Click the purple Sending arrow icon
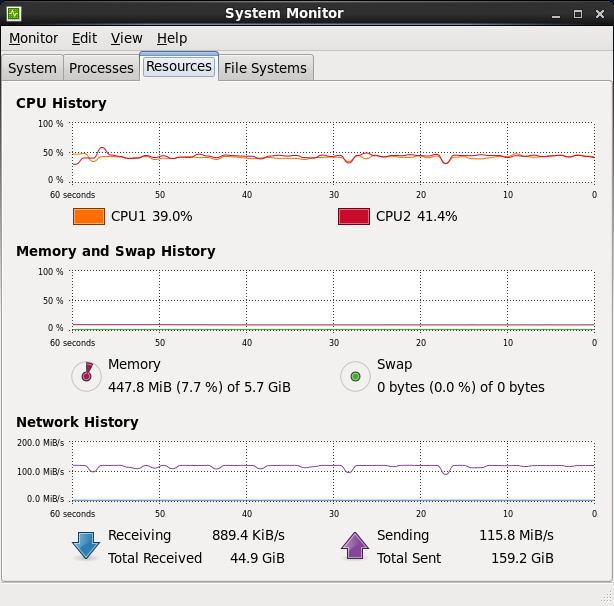The height and width of the screenshot is (606, 614). pos(355,545)
